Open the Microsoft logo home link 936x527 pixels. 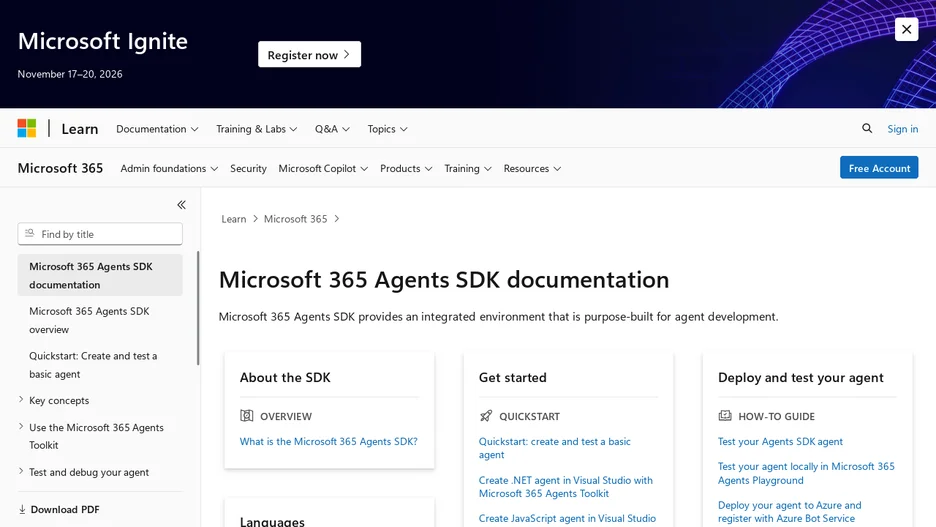pyautogui.click(x=27, y=128)
